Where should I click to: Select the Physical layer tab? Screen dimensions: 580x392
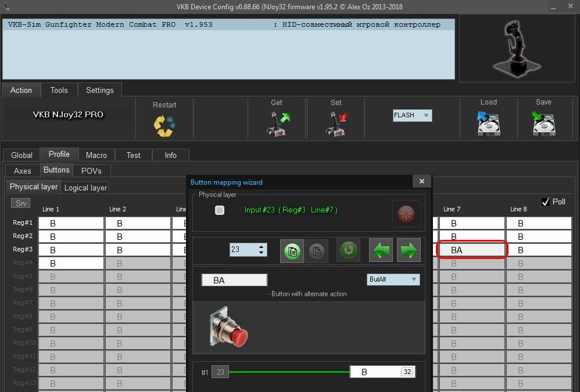point(34,186)
